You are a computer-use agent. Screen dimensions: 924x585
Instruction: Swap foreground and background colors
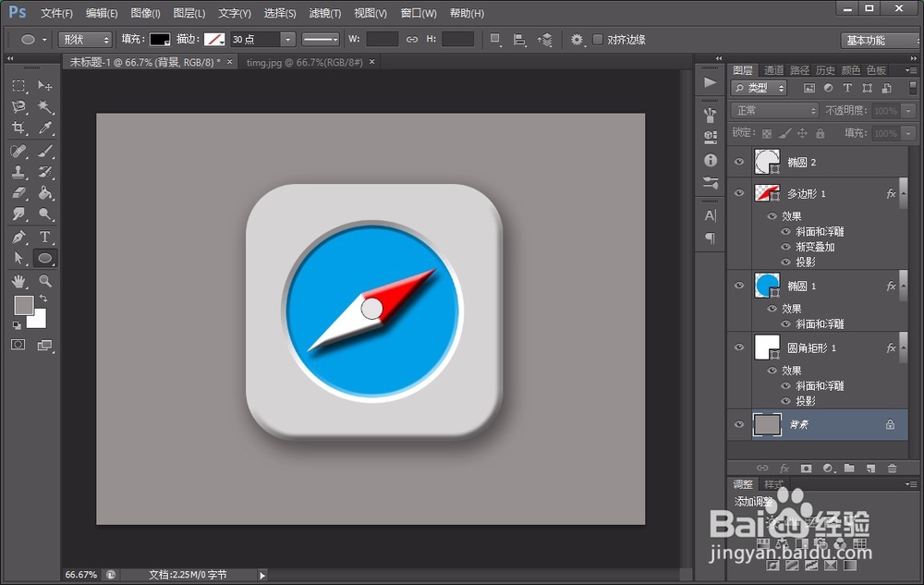43,299
